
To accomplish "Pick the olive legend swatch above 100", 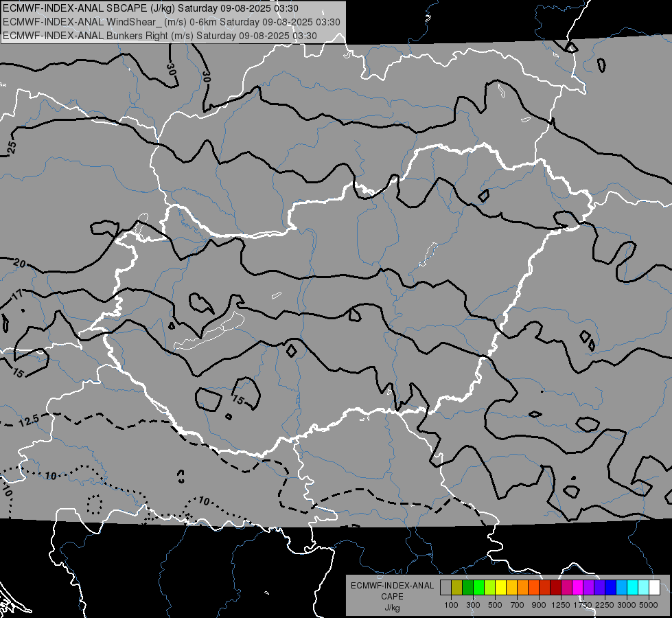I will click(456, 588).
